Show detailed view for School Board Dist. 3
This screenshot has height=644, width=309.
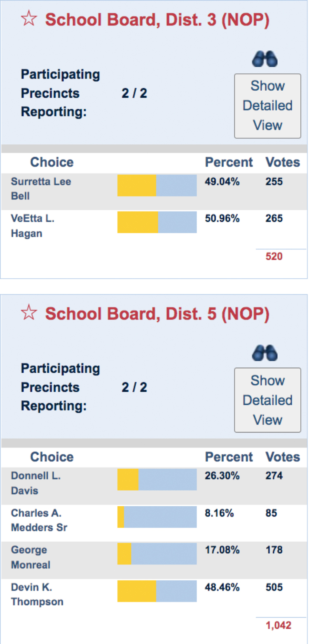[x=267, y=106]
